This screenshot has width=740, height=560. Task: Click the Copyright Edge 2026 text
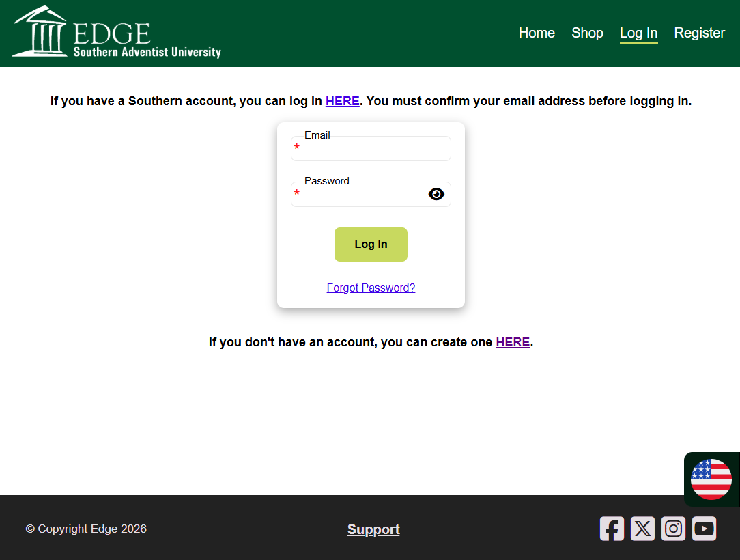86,529
